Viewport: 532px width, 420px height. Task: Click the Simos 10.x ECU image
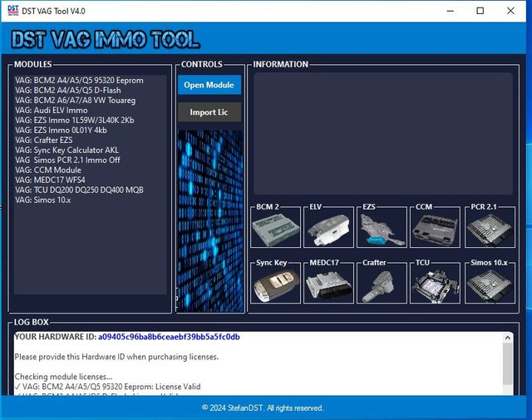(x=490, y=286)
